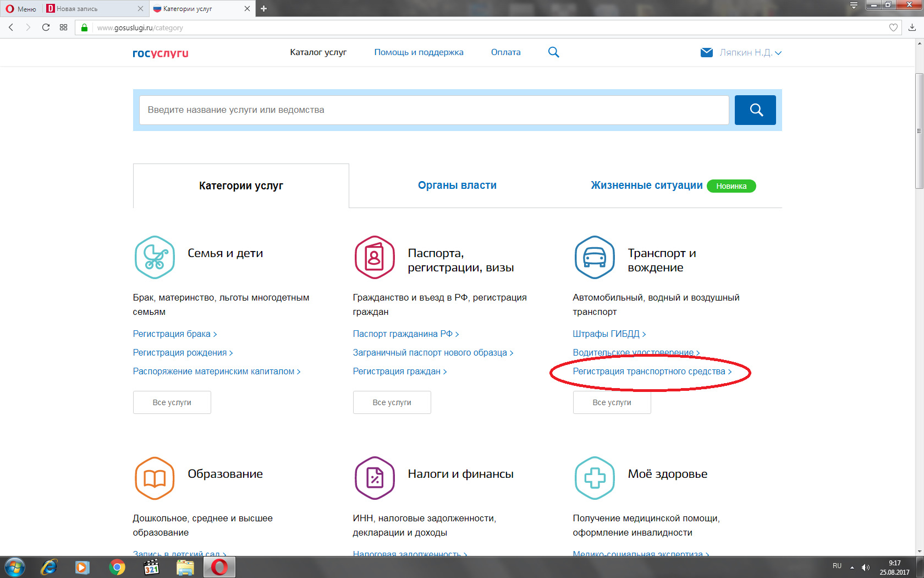Open the Семья и дети heading
Image resolution: width=924 pixels, height=578 pixels.
[x=225, y=253]
